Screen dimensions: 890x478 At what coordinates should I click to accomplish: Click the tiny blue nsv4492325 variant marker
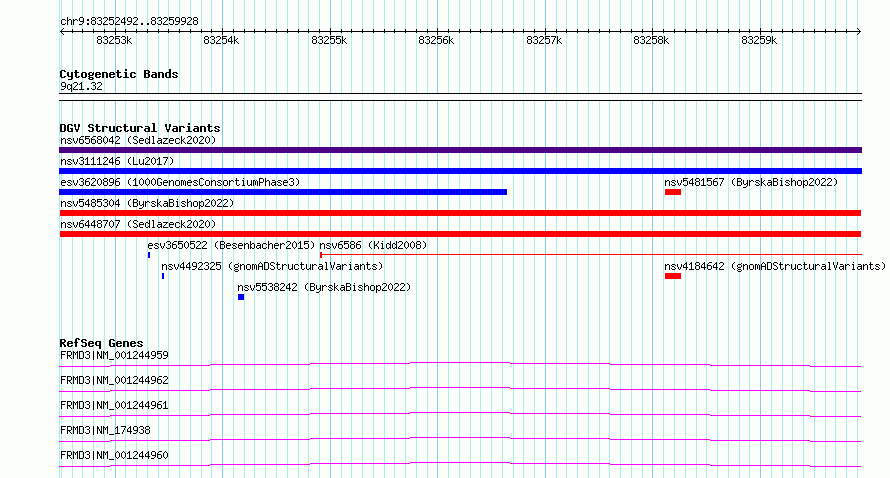[163, 276]
